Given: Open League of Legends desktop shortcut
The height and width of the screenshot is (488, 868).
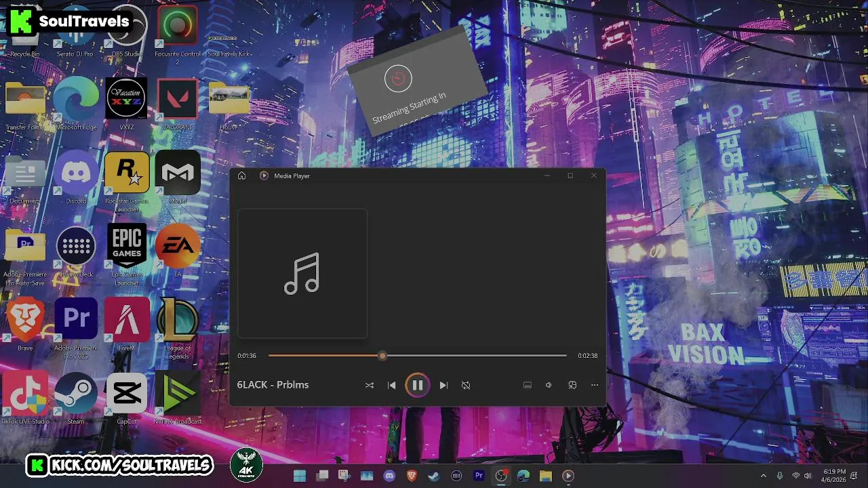Looking at the screenshot, I should coord(178,328).
